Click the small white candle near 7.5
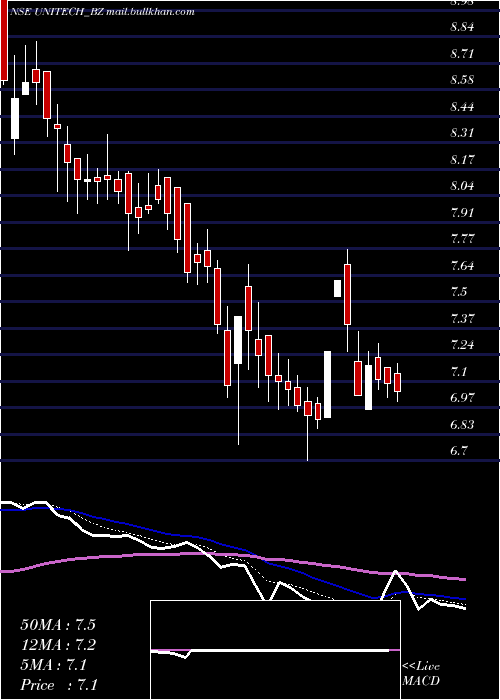This screenshot has width=500, height=700. click(x=338, y=288)
